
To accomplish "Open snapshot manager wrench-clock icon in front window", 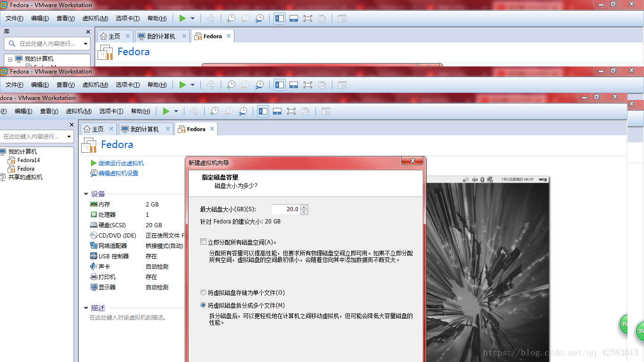I will pos(243,111).
